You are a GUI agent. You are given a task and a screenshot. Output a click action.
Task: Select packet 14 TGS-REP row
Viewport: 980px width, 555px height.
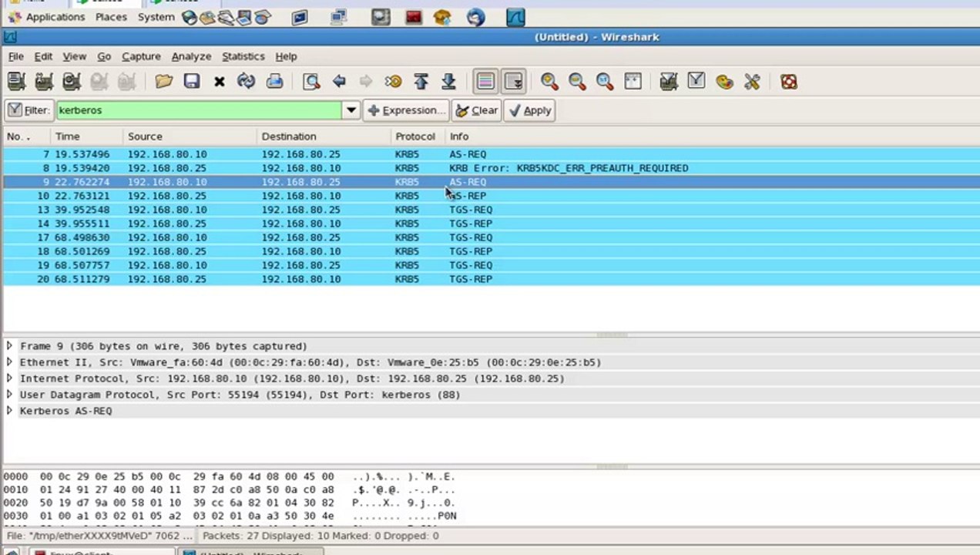491,224
